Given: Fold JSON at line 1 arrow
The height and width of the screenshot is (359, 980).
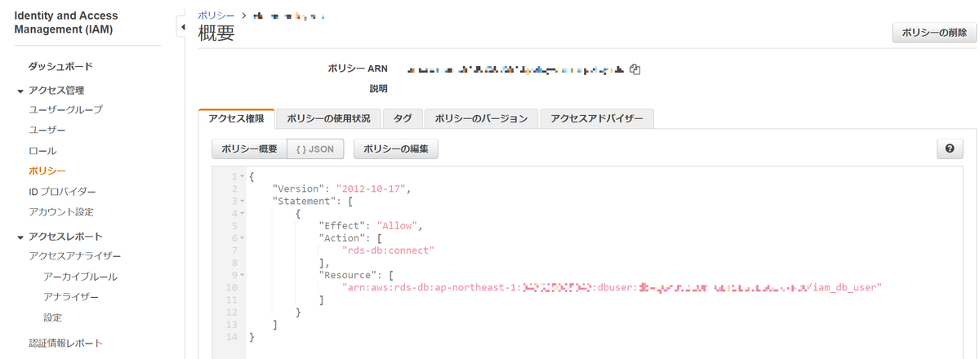Looking at the screenshot, I should click(243, 176).
